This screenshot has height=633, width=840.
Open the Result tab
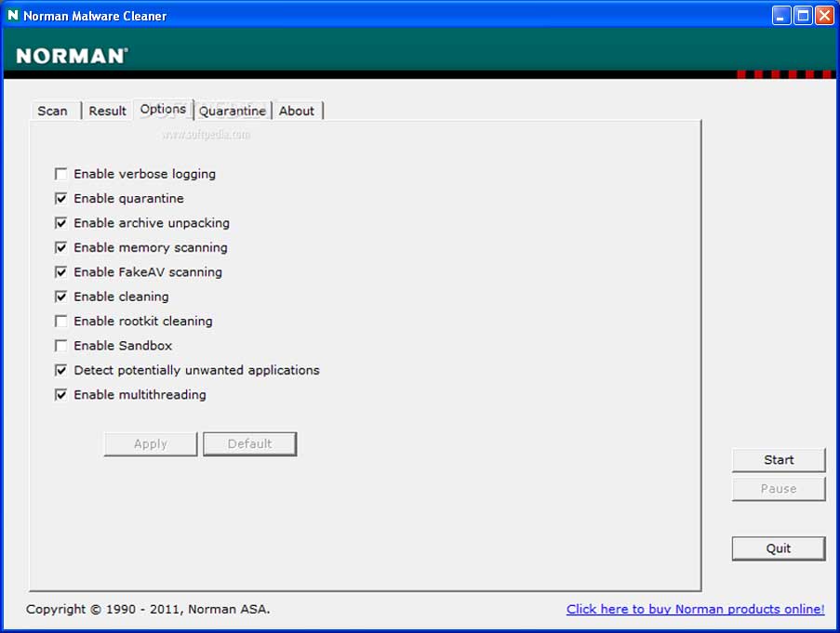coord(107,111)
